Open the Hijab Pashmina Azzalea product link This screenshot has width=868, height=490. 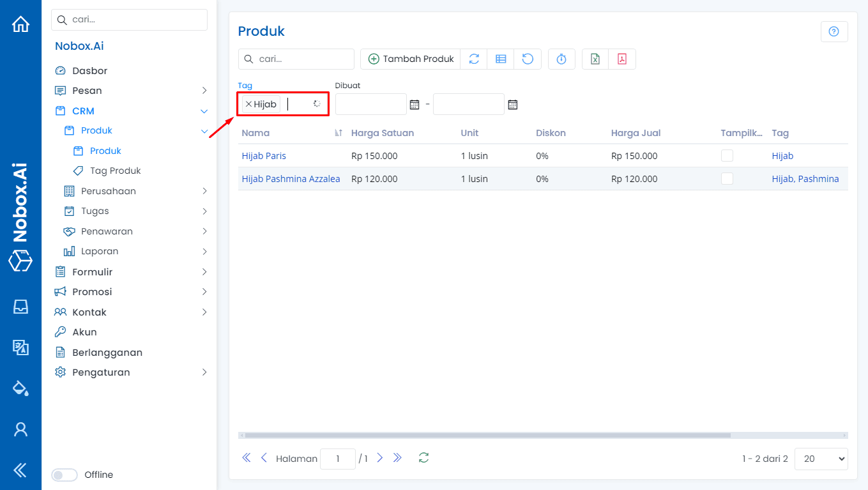(291, 179)
